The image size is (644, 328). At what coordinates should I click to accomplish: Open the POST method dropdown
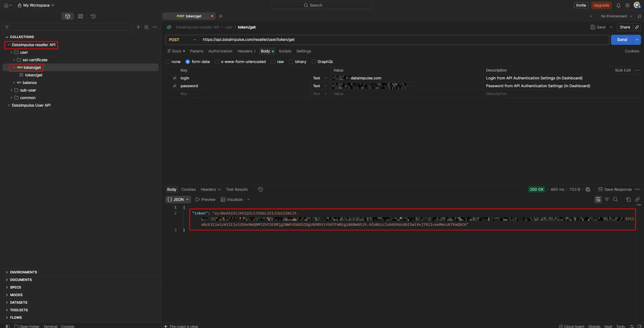click(x=182, y=40)
